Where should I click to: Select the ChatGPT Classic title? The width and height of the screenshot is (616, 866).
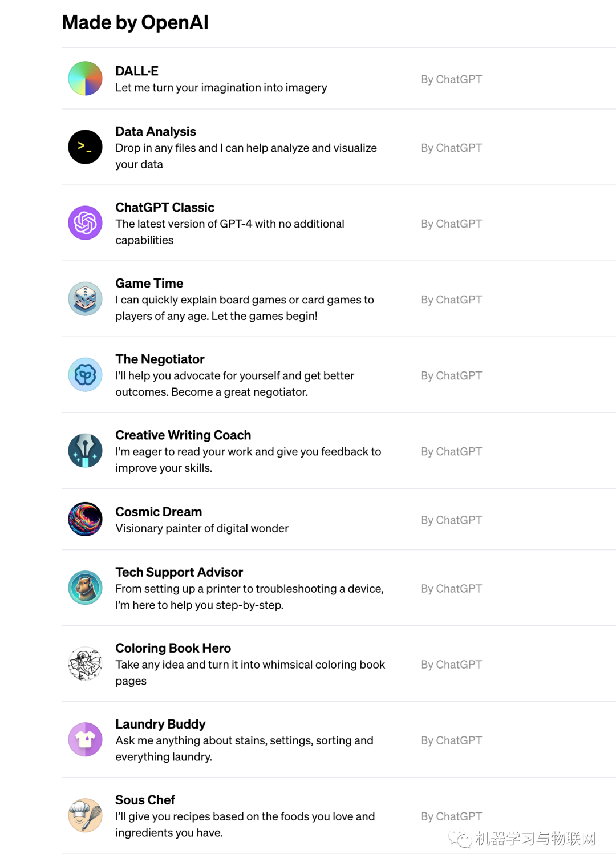coord(165,208)
